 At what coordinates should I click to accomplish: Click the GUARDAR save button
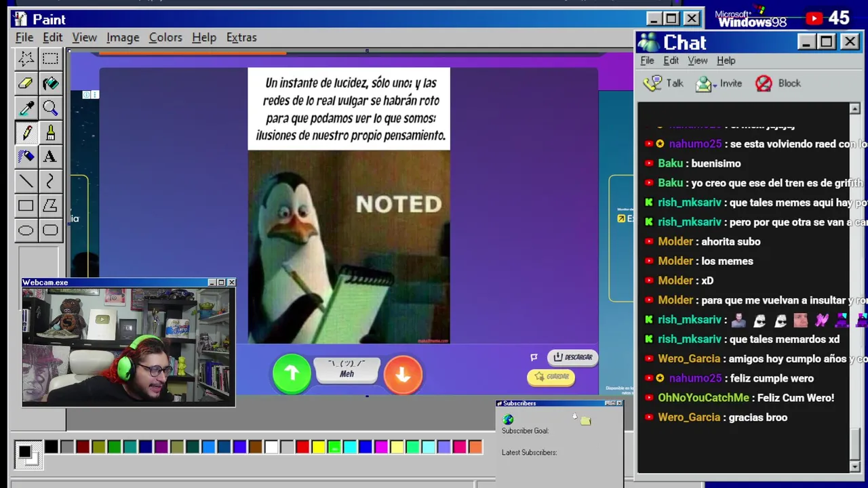[551, 377]
